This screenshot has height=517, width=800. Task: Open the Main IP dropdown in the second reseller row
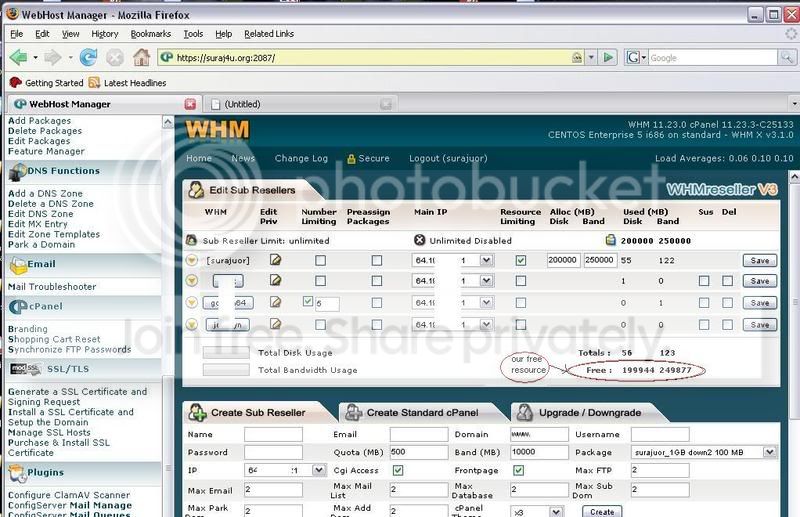click(x=486, y=281)
